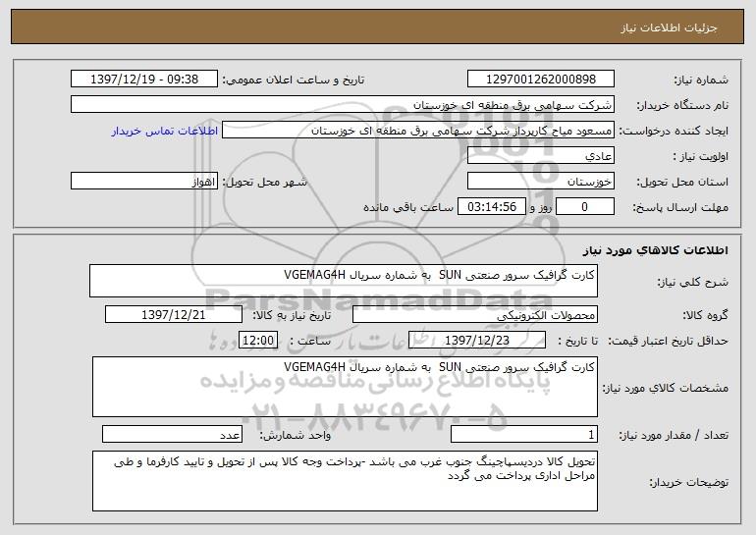This screenshot has width=756, height=535.
Task: Click the ایجاد کننده درخواست field
Action: point(418,131)
